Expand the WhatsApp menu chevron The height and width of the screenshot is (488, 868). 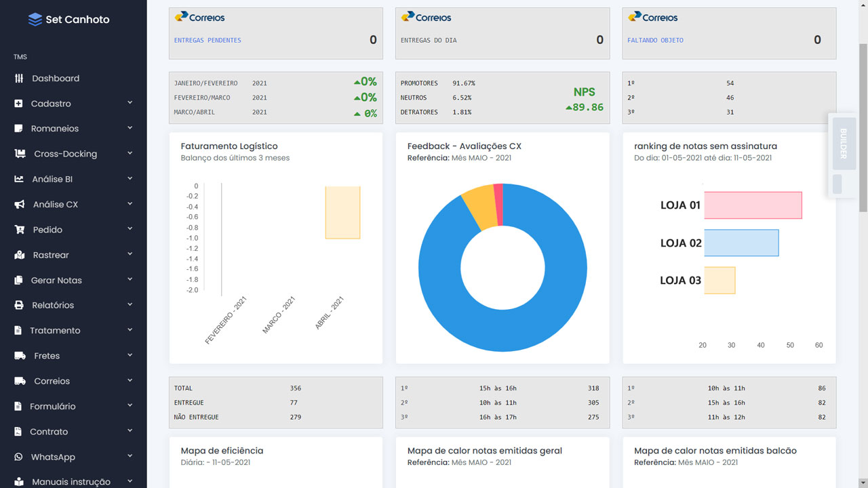coord(130,457)
